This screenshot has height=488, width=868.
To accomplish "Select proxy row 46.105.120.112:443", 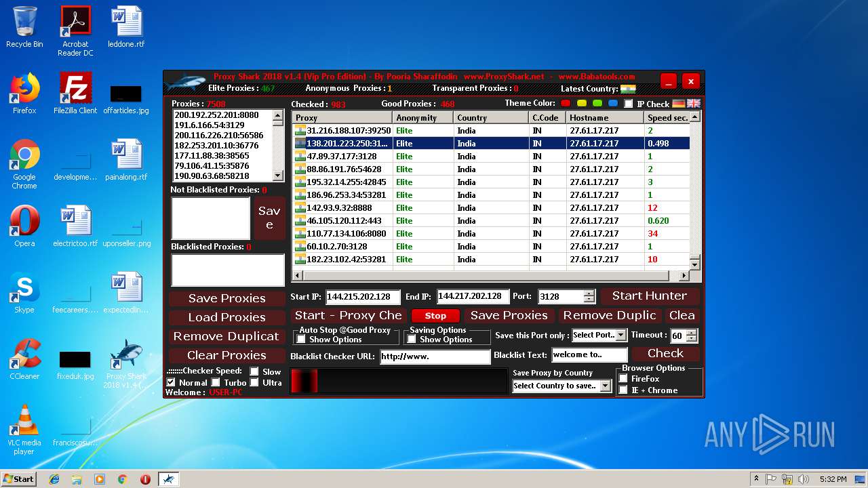I will click(x=491, y=220).
